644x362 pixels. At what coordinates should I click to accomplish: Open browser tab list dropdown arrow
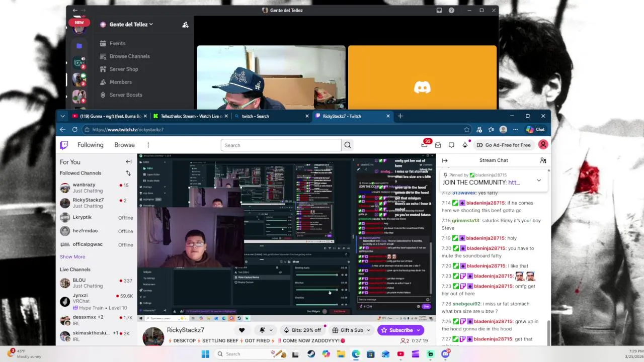[x=62, y=116]
